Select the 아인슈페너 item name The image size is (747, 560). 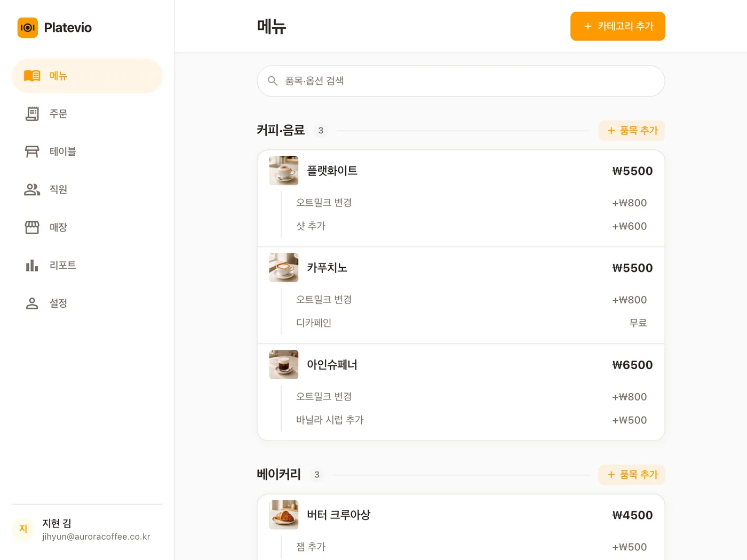coord(332,365)
